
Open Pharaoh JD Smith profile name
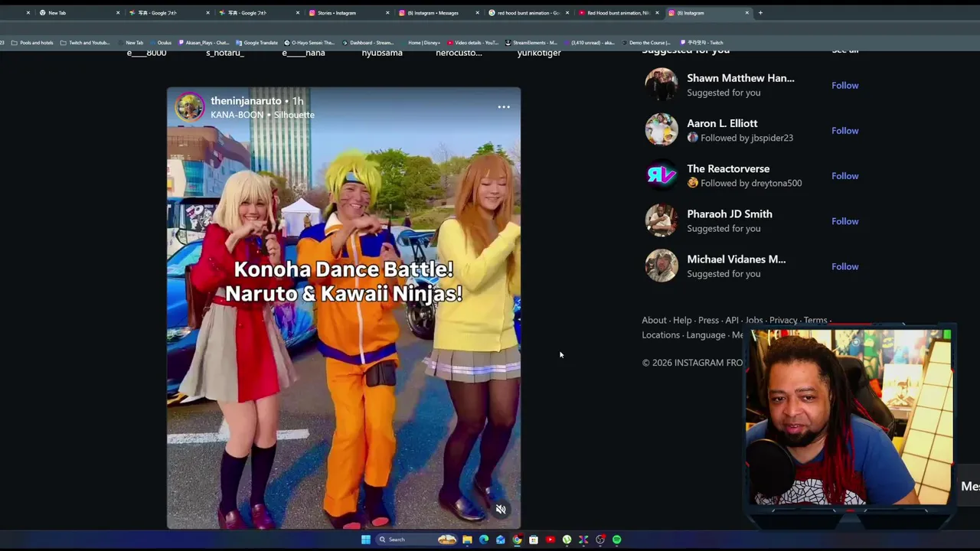(x=730, y=214)
